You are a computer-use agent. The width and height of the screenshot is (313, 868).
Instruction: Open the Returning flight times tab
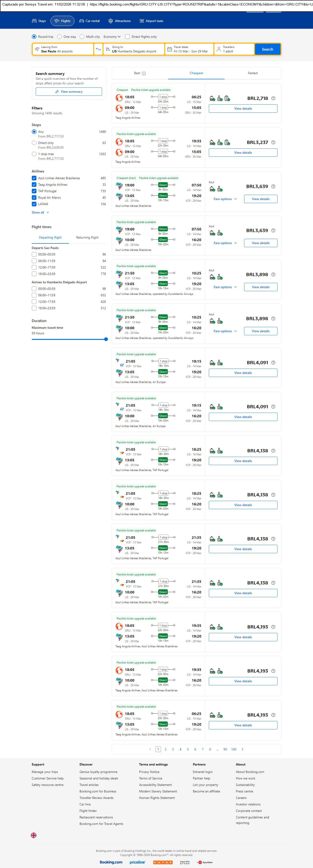pos(87,238)
